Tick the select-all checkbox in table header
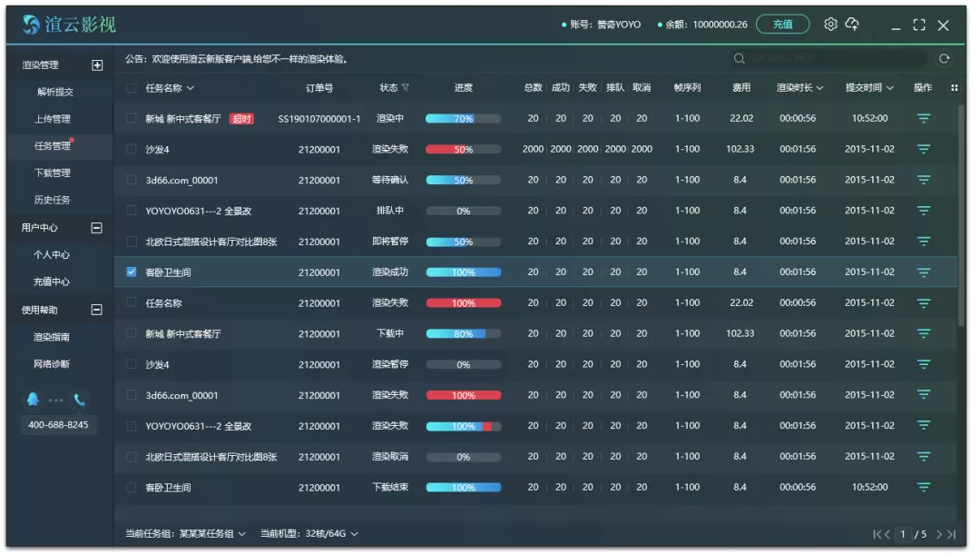 click(x=132, y=88)
